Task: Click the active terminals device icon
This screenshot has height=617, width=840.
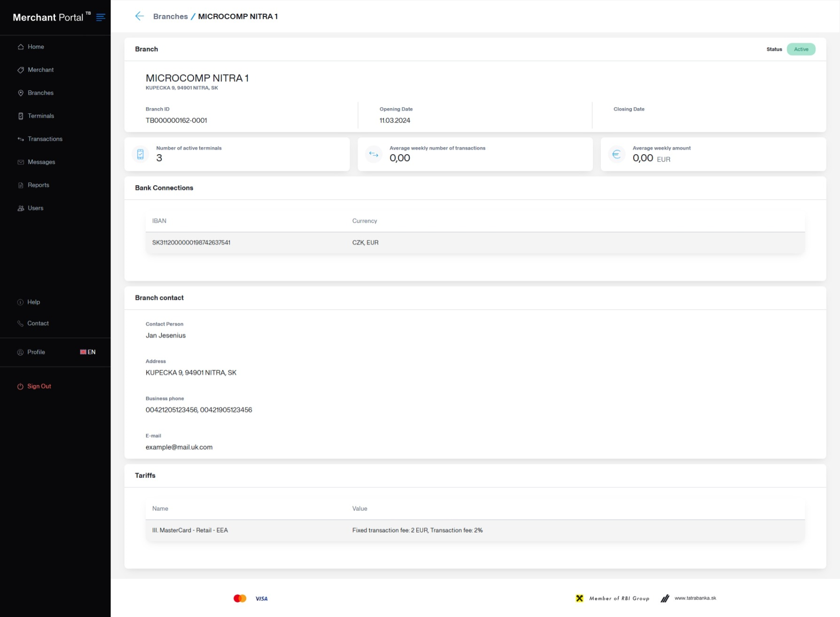Action: point(140,154)
